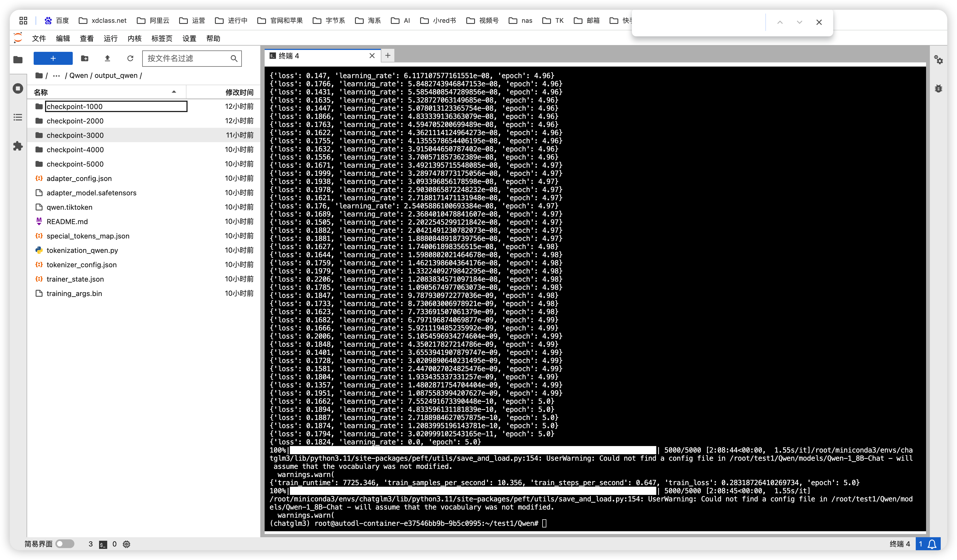
Task: Refresh the file browser list
Action: coord(130,58)
